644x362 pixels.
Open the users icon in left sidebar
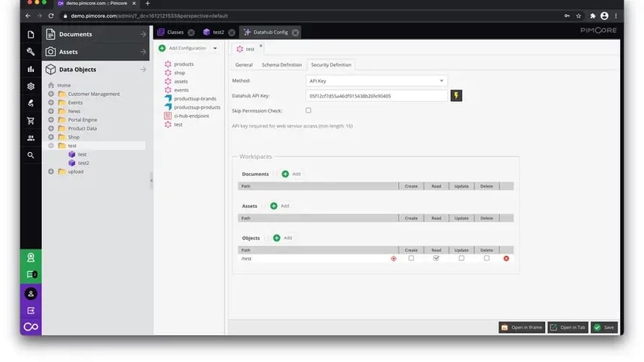[x=31, y=138]
